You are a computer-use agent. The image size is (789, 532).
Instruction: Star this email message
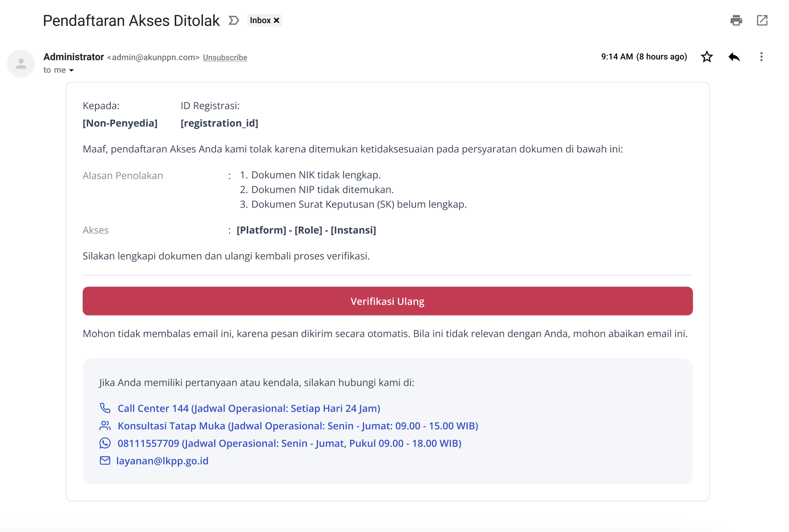pos(707,57)
